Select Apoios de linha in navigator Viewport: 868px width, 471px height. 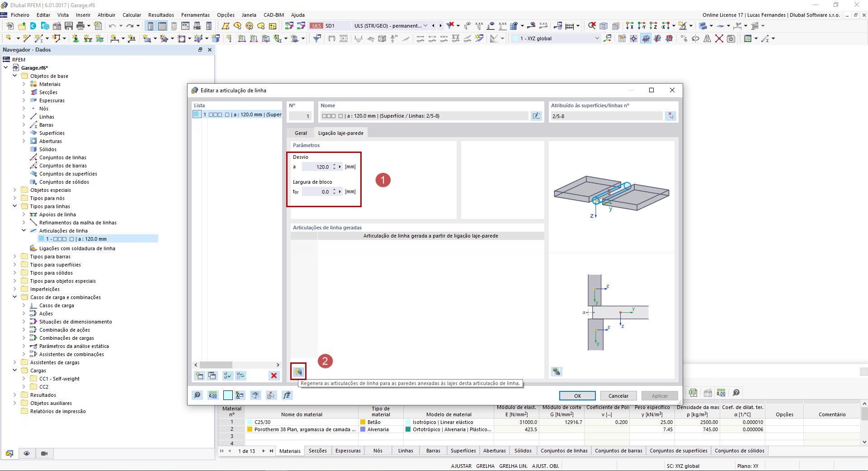click(57, 214)
